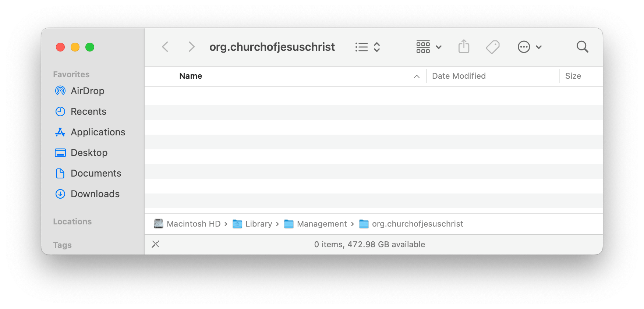Viewport: 644px width, 309px height.
Task: Open the group-by grid dropdown
Action: pyautogui.click(x=429, y=47)
